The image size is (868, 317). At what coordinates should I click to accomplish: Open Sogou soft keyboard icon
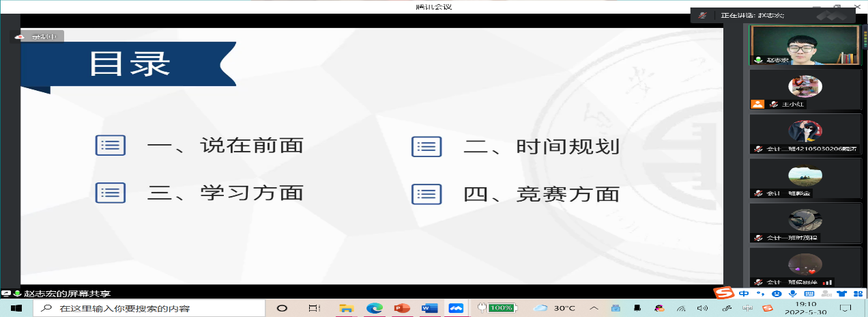(x=810, y=293)
